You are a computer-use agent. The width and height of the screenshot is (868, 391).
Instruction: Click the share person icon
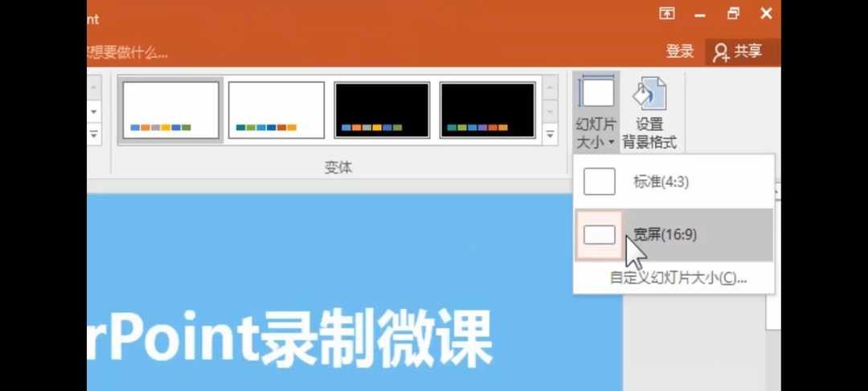(721, 52)
